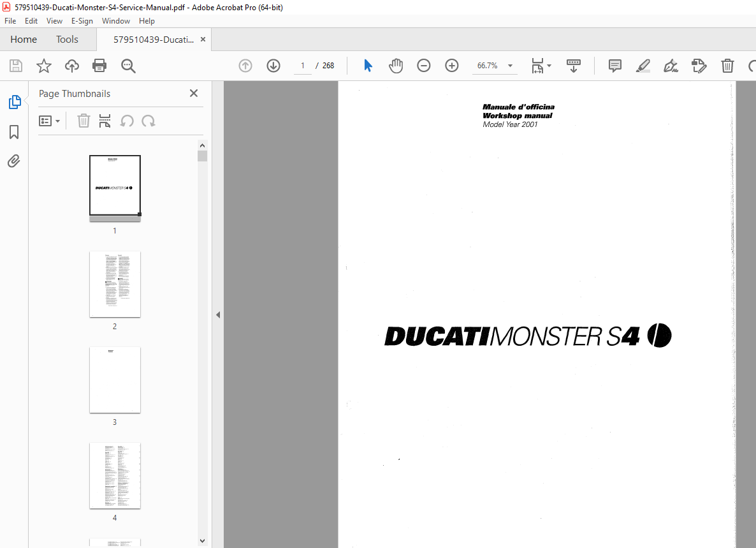Print the document with printer icon
Screen dimensions: 756x548
point(99,66)
